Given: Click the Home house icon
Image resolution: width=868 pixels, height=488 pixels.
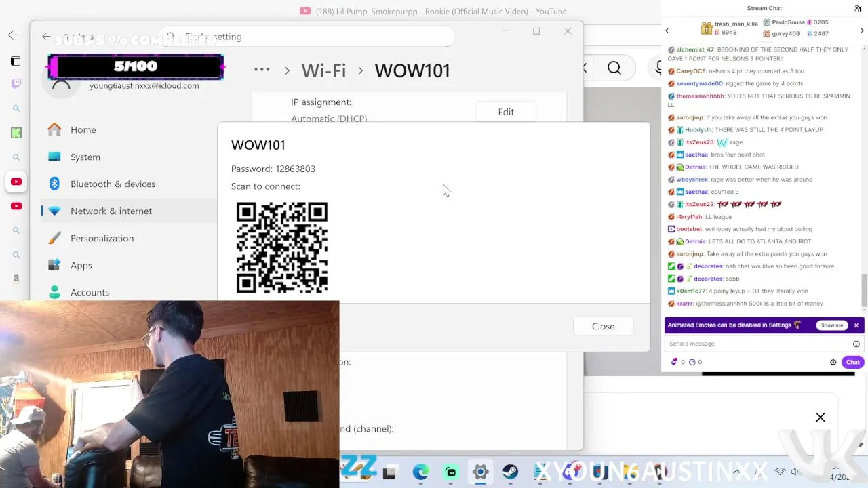Looking at the screenshot, I should click(x=54, y=129).
